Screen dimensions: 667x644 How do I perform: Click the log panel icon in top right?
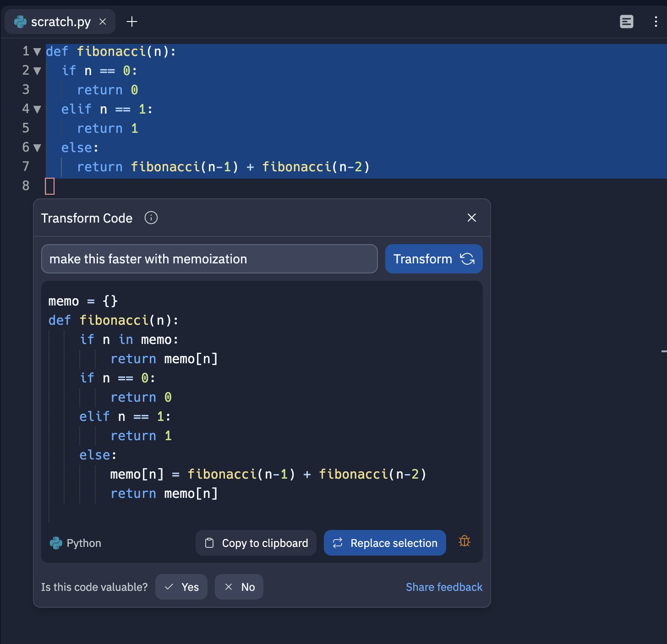(x=627, y=22)
